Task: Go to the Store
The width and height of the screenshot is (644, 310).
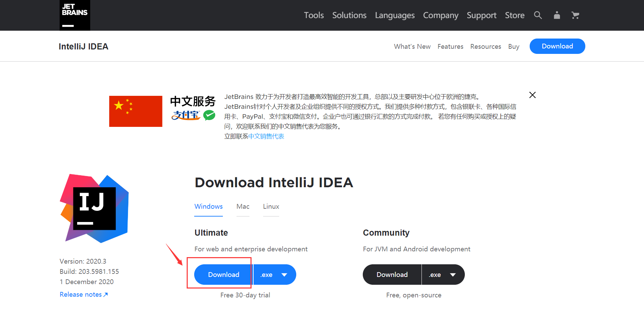Action: click(515, 15)
